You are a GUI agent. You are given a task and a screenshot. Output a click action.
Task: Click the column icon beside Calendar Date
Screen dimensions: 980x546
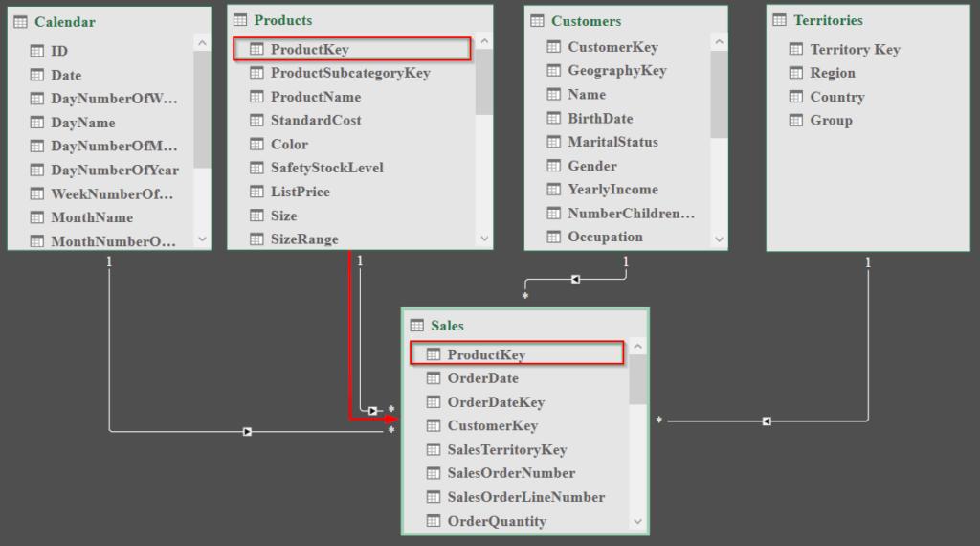pyautogui.click(x=37, y=75)
